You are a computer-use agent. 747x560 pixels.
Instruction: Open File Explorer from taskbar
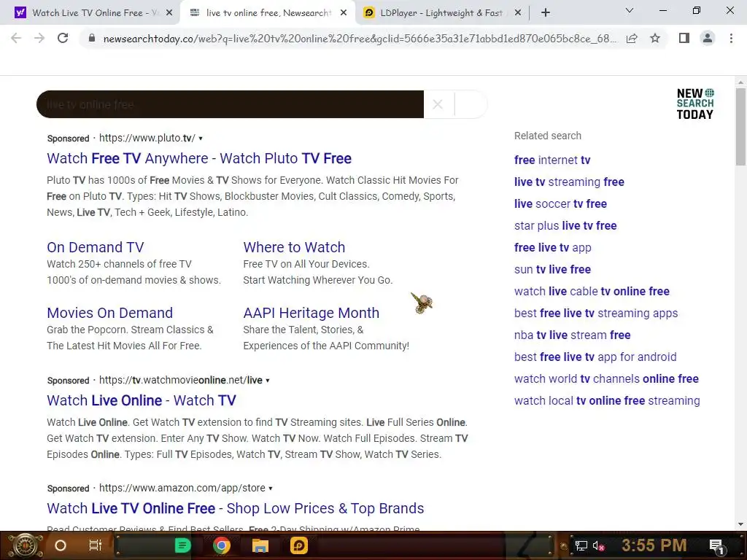pyautogui.click(x=260, y=545)
